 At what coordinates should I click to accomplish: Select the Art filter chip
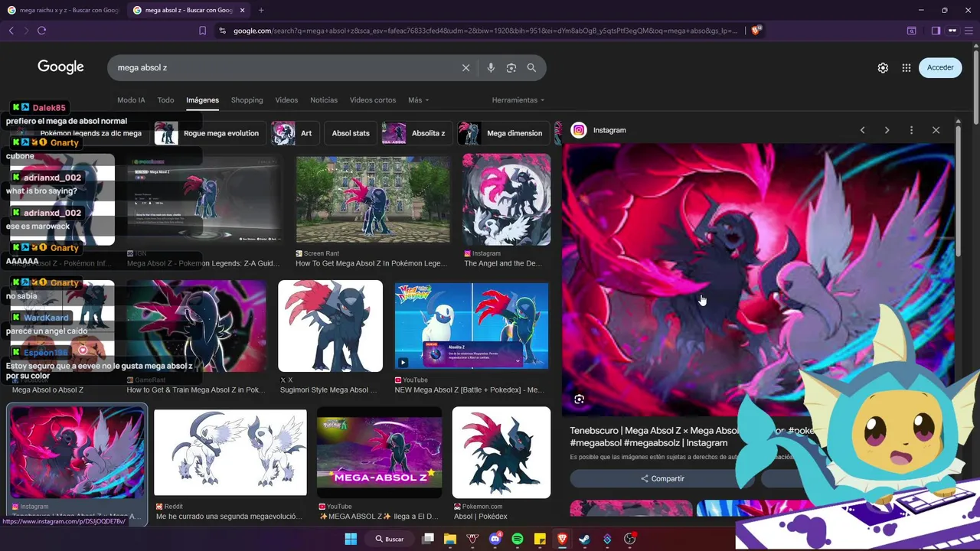pyautogui.click(x=295, y=133)
